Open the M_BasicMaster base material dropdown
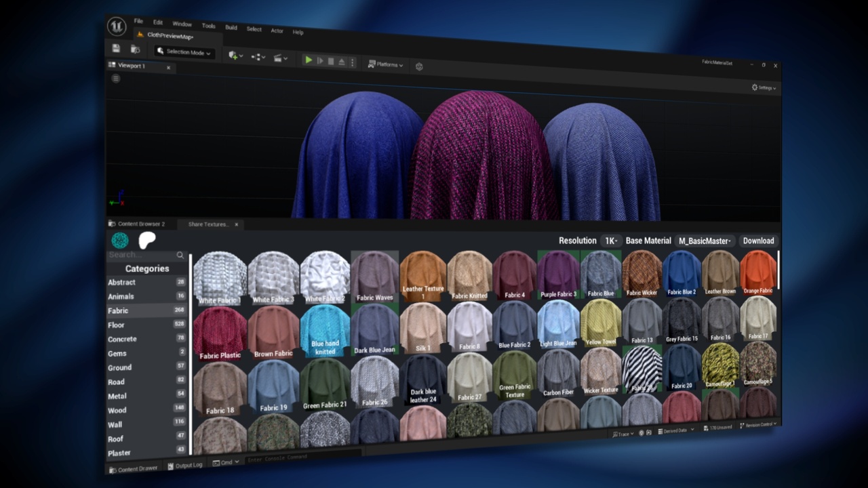Screen dimensions: 868x488 point(705,241)
